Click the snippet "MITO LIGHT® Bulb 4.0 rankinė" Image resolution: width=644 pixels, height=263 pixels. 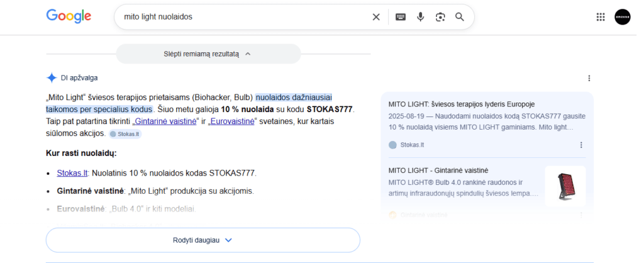pyautogui.click(x=463, y=187)
